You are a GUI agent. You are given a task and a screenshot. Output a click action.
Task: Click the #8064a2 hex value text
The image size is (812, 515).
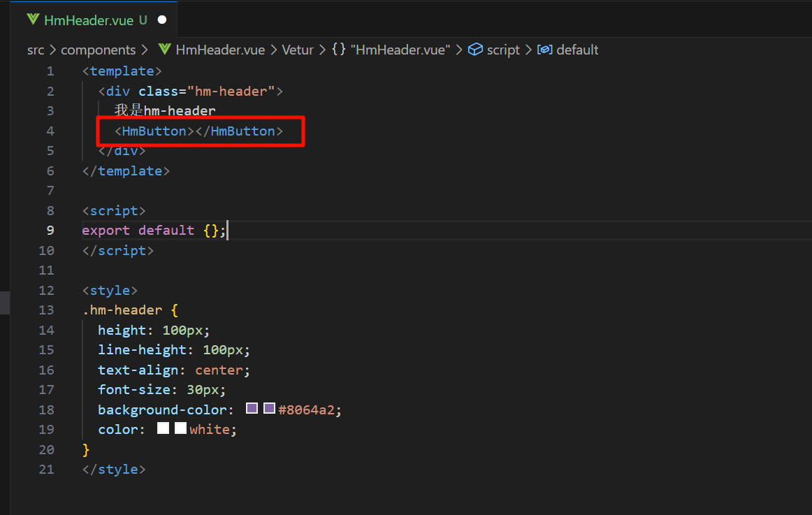point(307,410)
